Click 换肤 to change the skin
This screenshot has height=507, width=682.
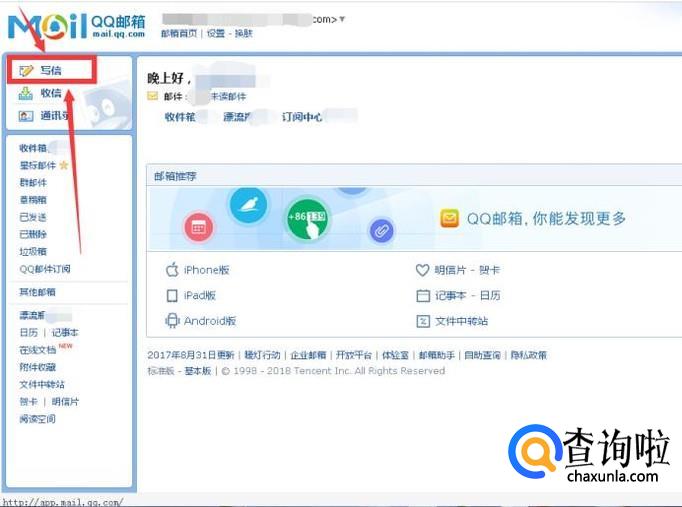(x=244, y=33)
